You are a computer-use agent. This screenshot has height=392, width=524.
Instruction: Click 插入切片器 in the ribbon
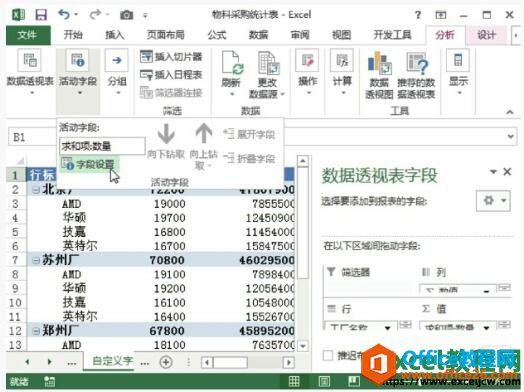pyautogui.click(x=171, y=56)
